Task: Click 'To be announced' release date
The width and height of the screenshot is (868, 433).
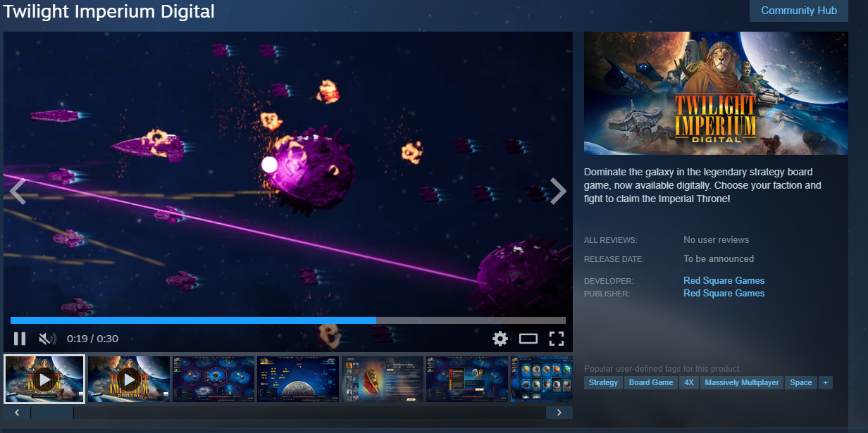Action: (719, 259)
